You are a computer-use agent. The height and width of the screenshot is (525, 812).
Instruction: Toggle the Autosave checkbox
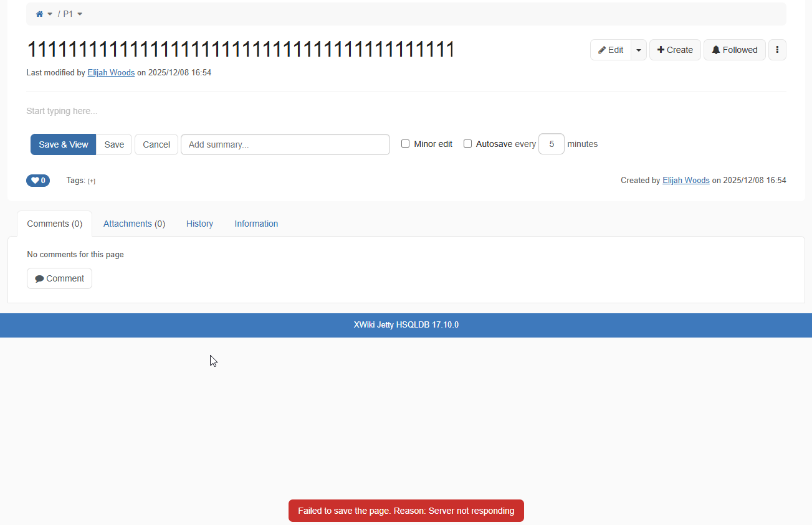(x=467, y=144)
